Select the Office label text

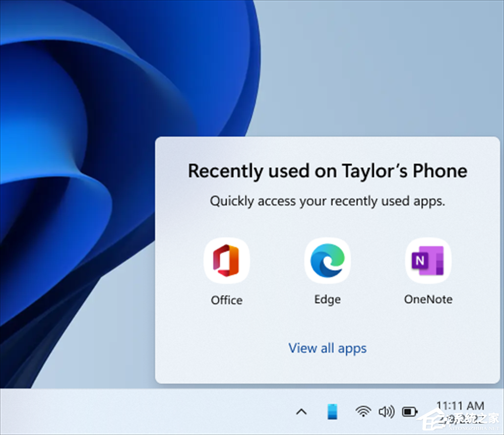[227, 300]
